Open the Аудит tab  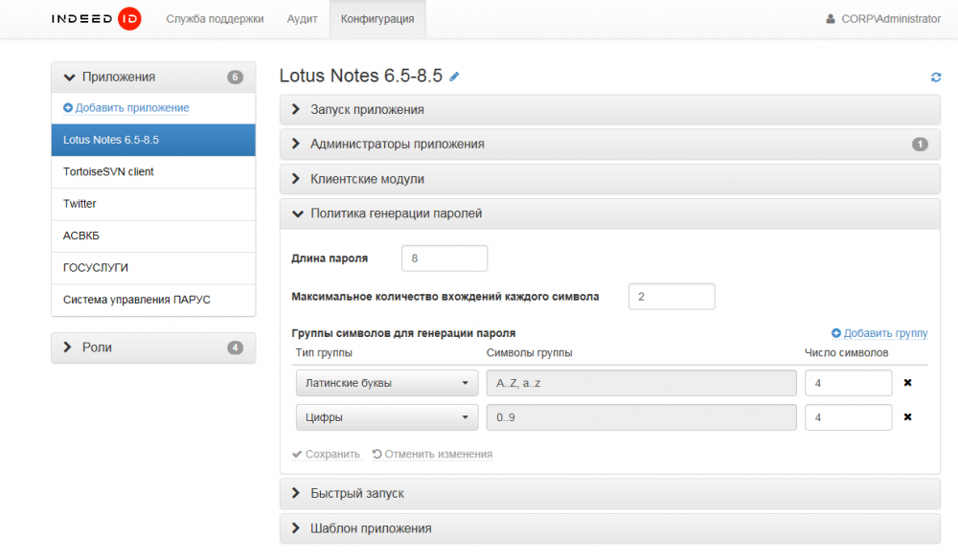(x=302, y=19)
